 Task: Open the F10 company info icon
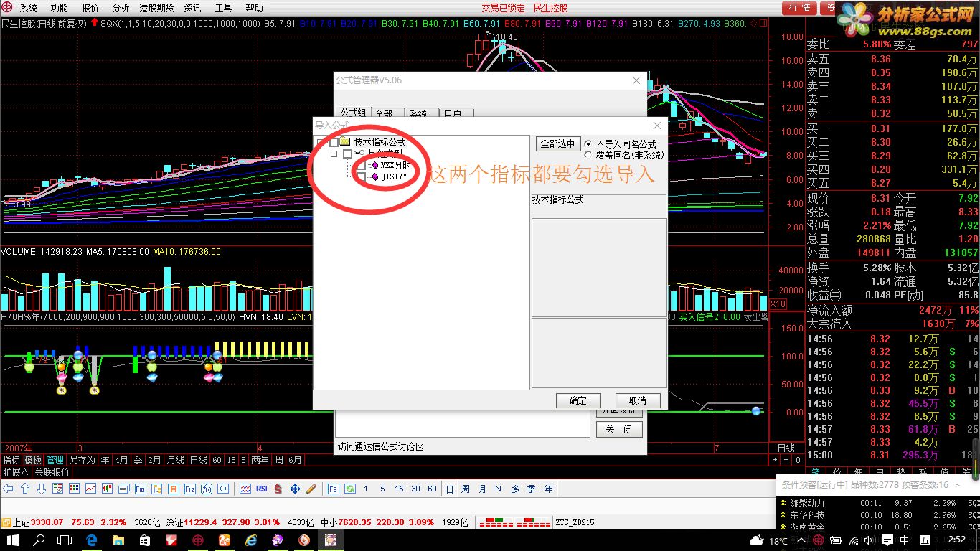140,489
